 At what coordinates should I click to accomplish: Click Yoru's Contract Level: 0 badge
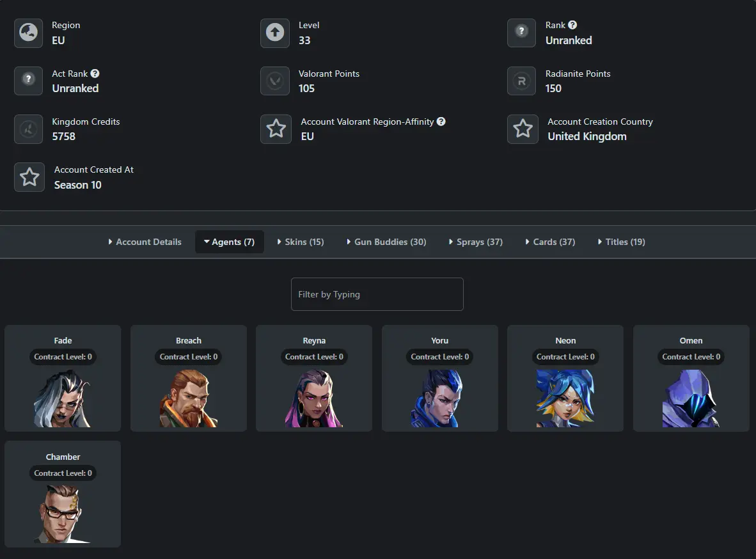pyautogui.click(x=439, y=357)
